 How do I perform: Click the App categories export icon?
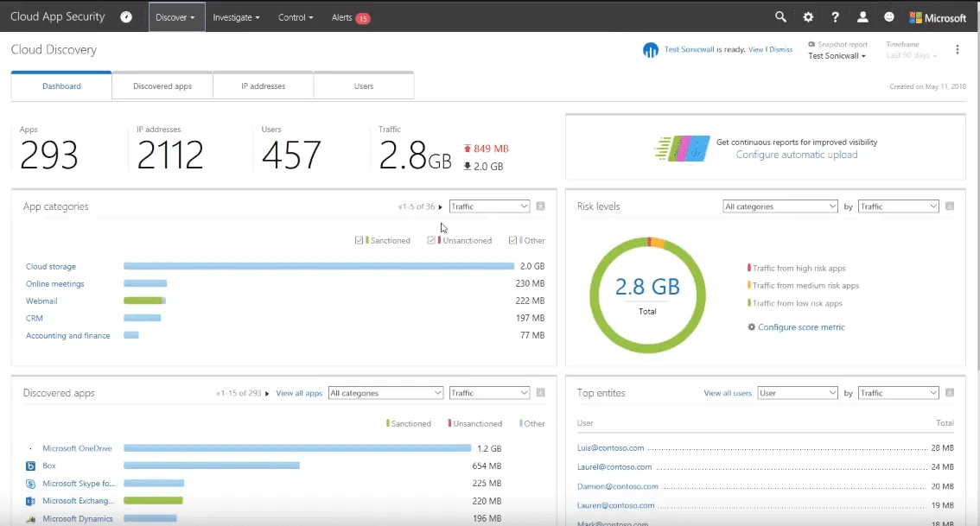point(541,206)
